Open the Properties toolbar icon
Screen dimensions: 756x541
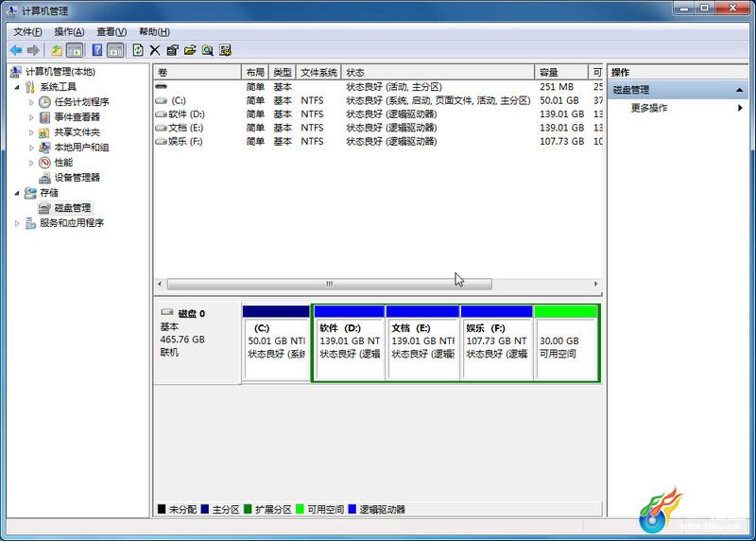click(x=172, y=50)
